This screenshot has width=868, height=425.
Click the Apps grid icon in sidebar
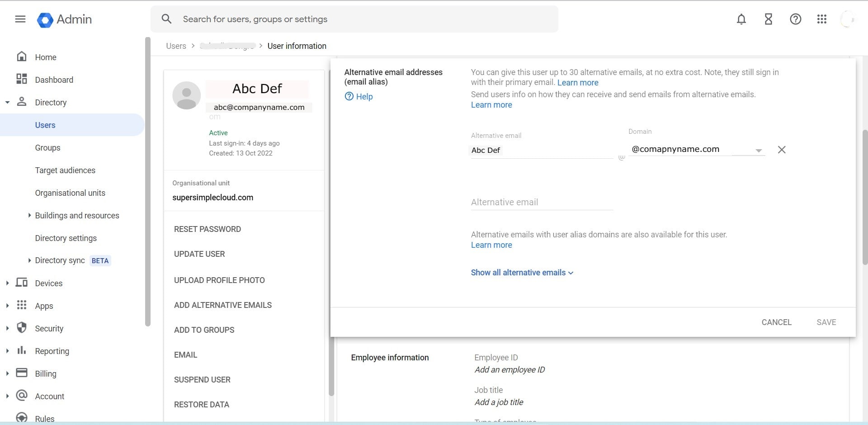[x=21, y=305]
